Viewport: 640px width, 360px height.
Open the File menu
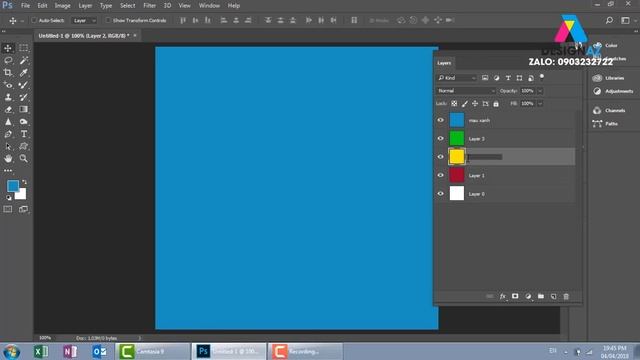click(25, 6)
